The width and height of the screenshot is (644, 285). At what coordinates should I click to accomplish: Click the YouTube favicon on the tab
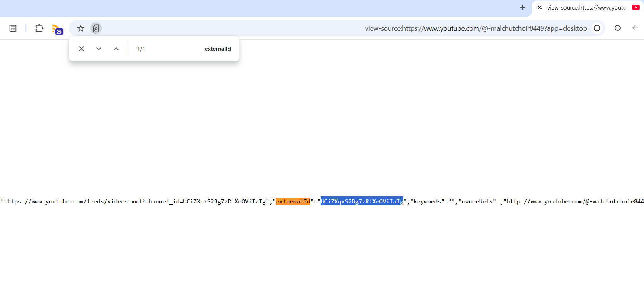coord(636,7)
